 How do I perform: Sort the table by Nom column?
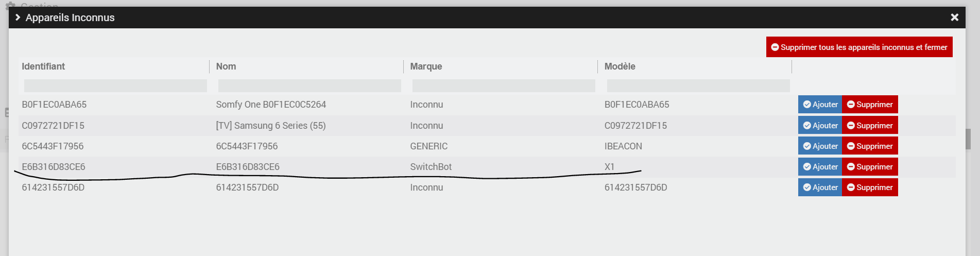click(x=226, y=66)
